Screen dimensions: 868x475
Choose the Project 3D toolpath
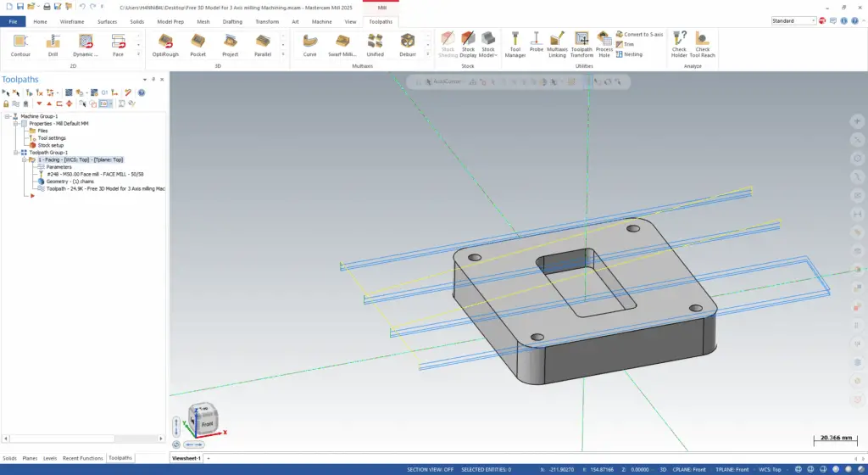tap(231, 46)
